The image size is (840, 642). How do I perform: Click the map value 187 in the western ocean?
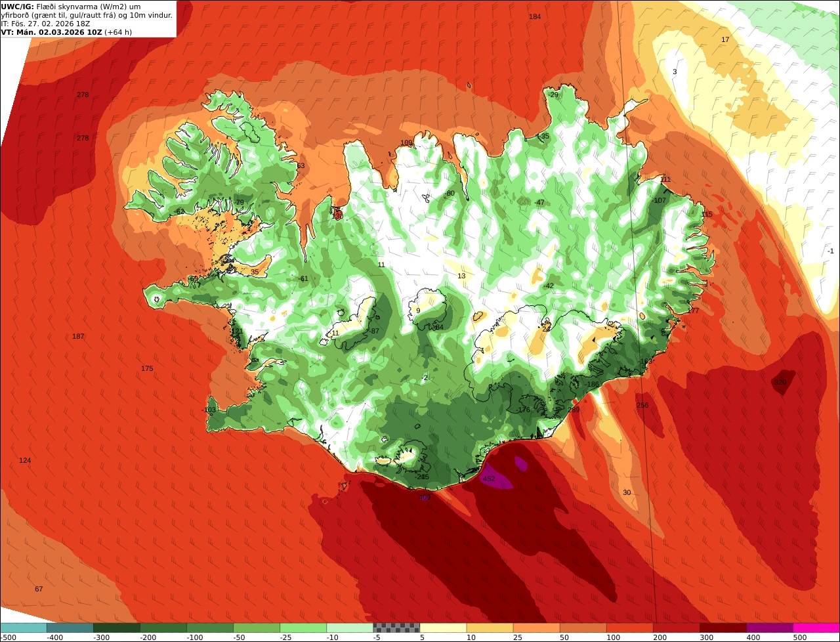78,337
